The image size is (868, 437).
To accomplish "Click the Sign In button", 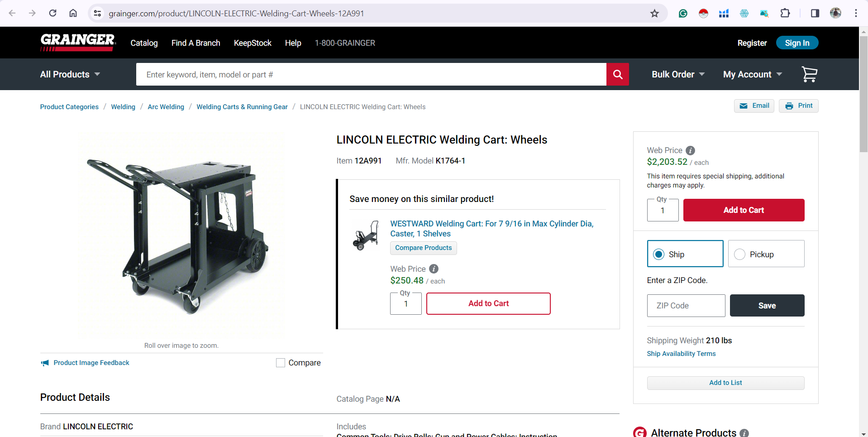I will point(797,43).
